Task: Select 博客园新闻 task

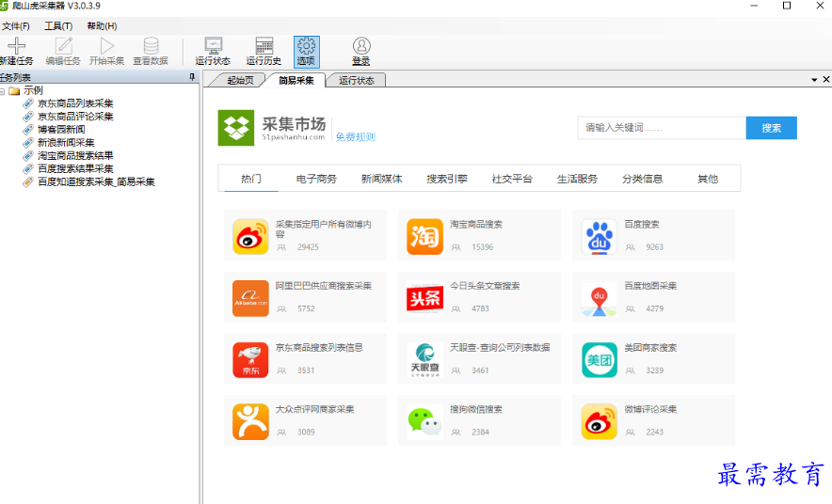Action: tap(61, 130)
